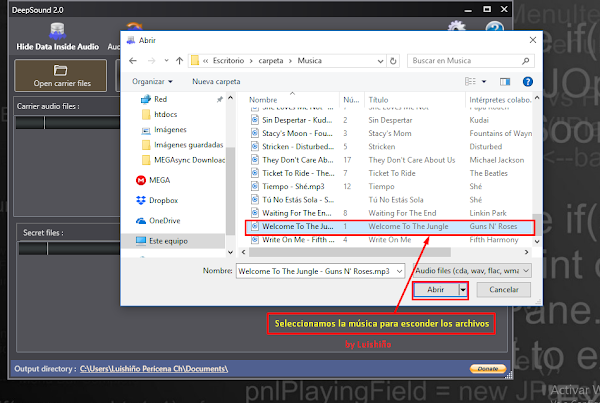Select Stacy's Moon - Fountains file
Viewport: 600px width, 403px height.
point(297,134)
